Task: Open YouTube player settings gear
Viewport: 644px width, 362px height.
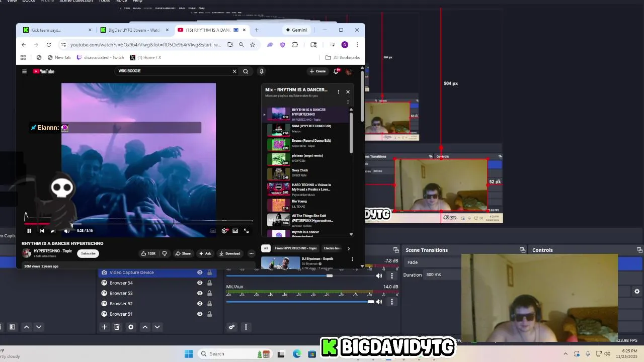Action: click(x=224, y=231)
